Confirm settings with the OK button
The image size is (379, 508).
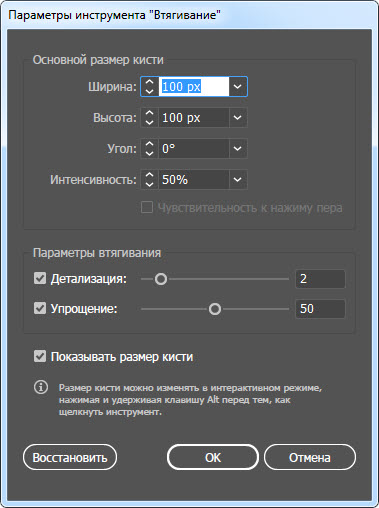213,457
